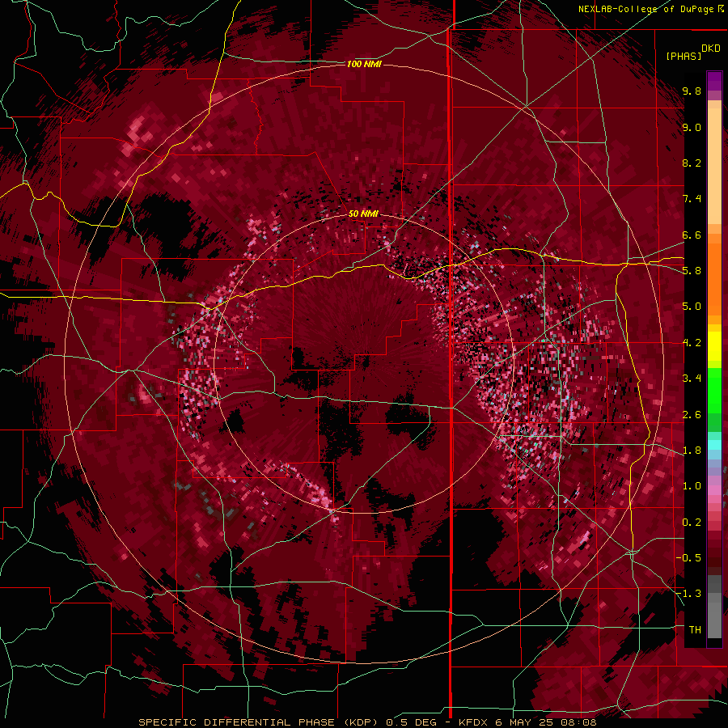This screenshot has height=728, width=728.
Task: Click the orange segment of color bar
Action: (x=714, y=278)
